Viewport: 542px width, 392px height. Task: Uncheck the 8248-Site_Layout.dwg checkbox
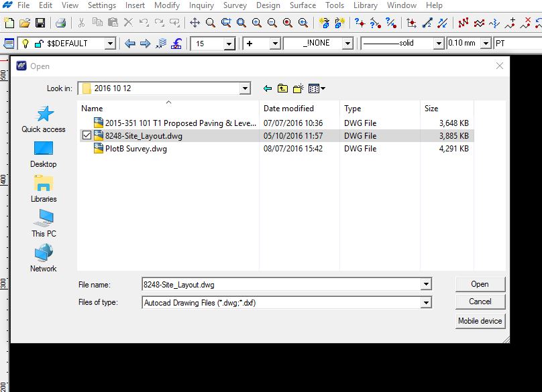88,135
